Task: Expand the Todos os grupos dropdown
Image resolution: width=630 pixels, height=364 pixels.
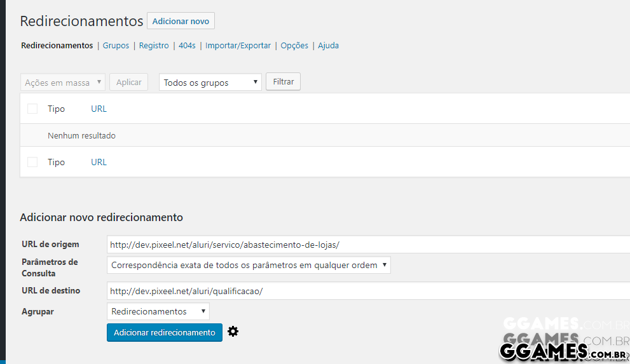Action: tap(210, 83)
